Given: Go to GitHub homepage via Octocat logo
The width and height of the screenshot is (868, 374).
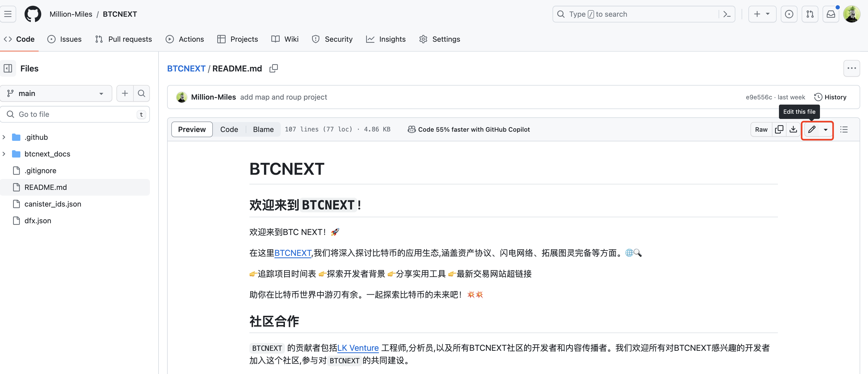Looking at the screenshot, I should coord(33,14).
